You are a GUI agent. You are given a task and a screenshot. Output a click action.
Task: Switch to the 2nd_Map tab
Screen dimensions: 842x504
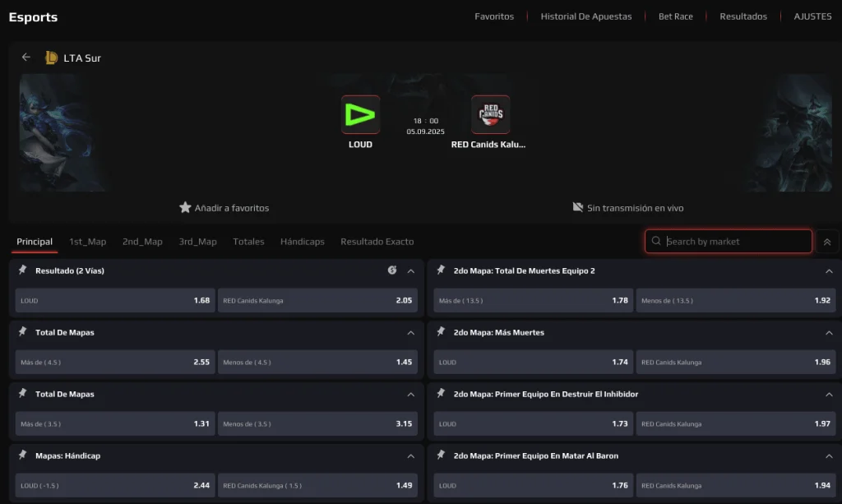(x=142, y=242)
